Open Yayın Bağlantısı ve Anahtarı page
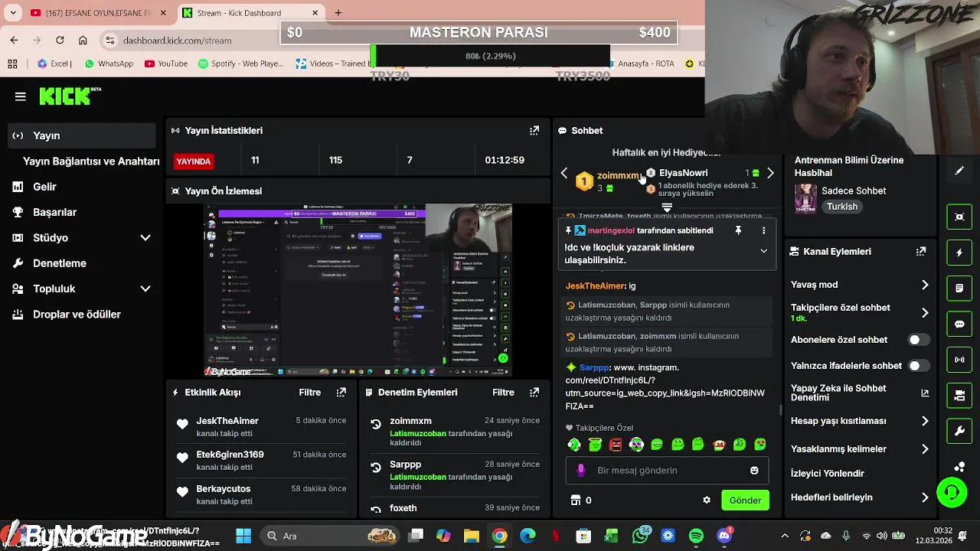Viewport: 980px width, 551px height. [91, 161]
